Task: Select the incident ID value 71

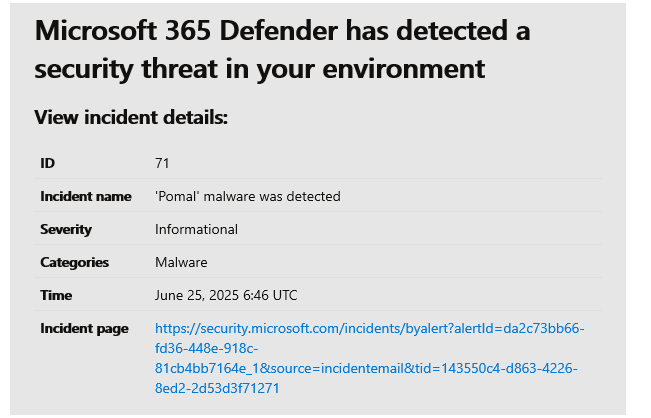Action: point(162,163)
